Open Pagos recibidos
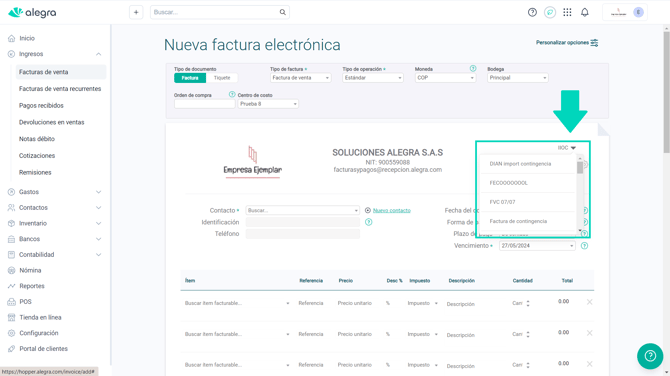 (x=41, y=106)
